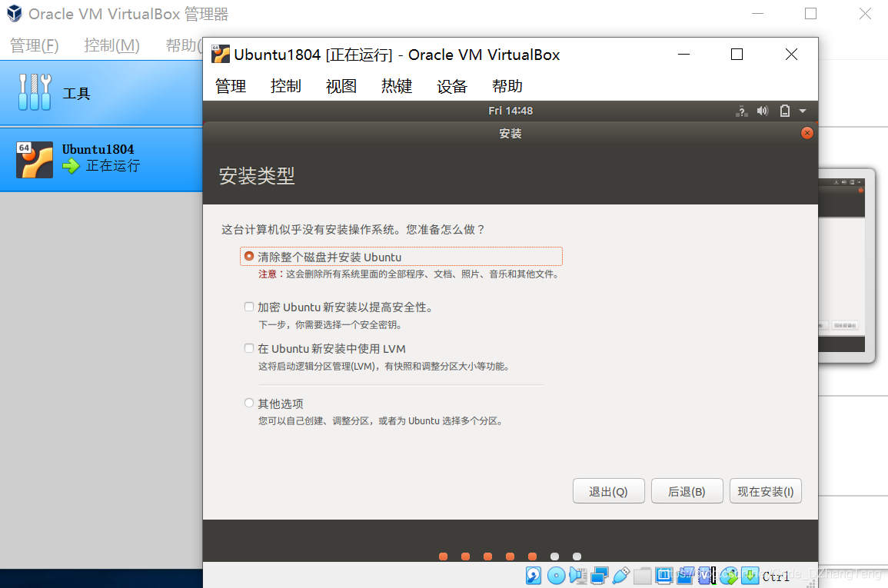Enable the use LVM checkbox
Image resolution: width=888 pixels, height=588 pixels.
248,348
